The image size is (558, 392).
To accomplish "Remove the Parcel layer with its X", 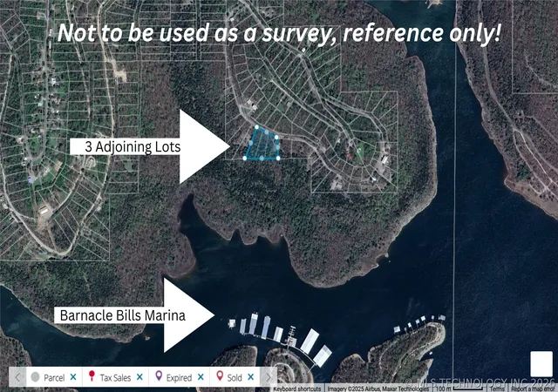I will point(73,377).
